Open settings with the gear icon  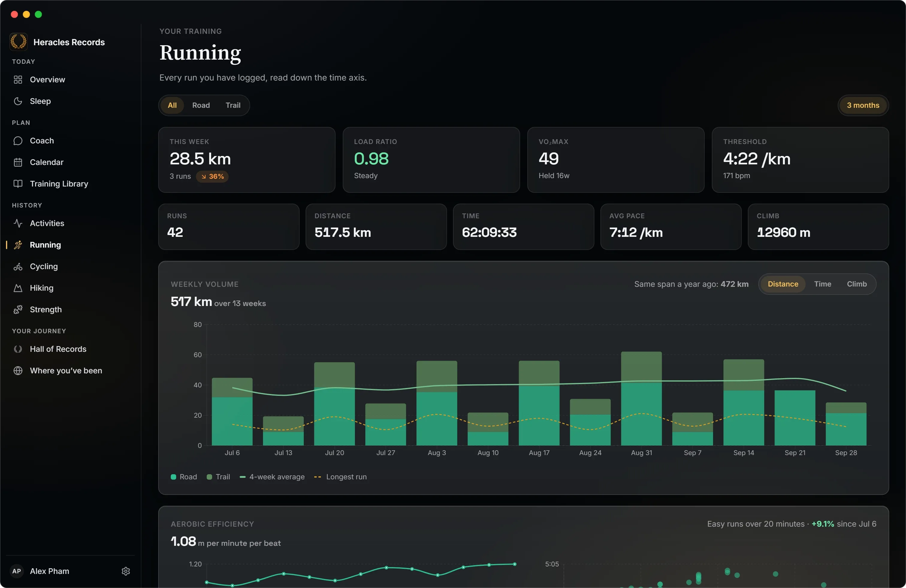coord(126,571)
